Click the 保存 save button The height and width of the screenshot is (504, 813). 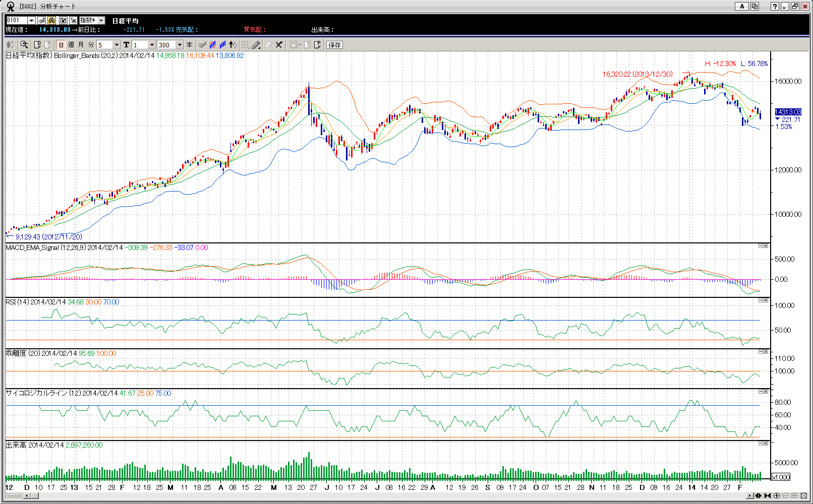click(334, 45)
